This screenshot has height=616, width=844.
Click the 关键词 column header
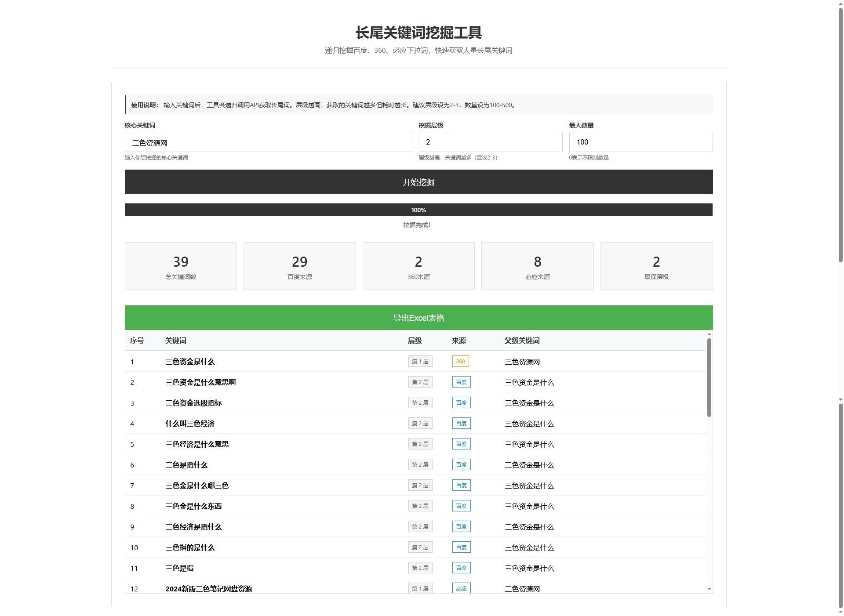tap(175, 340)
